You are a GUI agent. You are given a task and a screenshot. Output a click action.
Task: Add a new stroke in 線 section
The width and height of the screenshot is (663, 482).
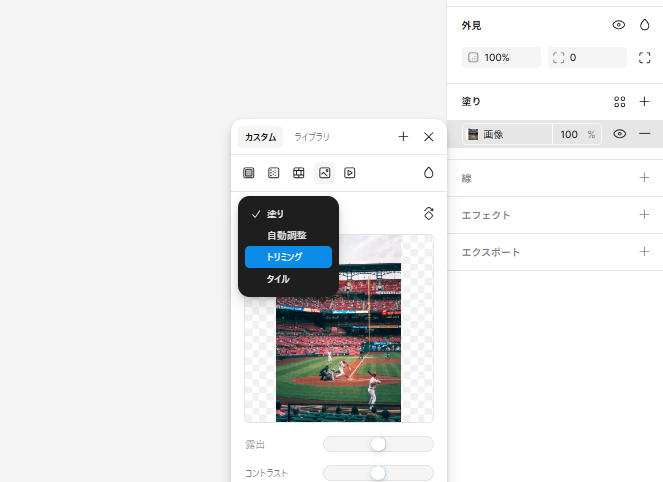(x=645, y=178)
